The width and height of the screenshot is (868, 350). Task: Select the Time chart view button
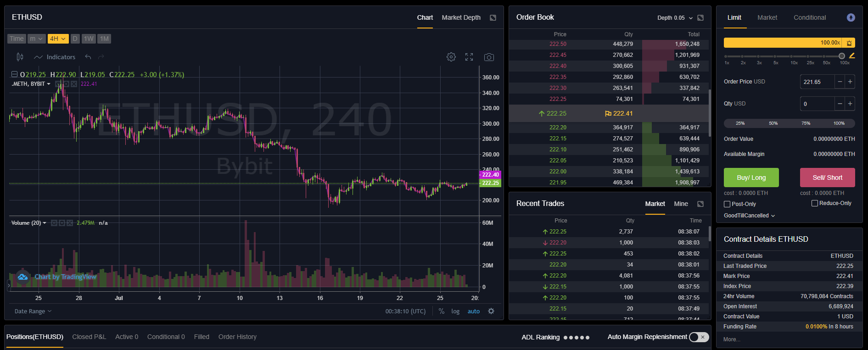coord(17,39)
